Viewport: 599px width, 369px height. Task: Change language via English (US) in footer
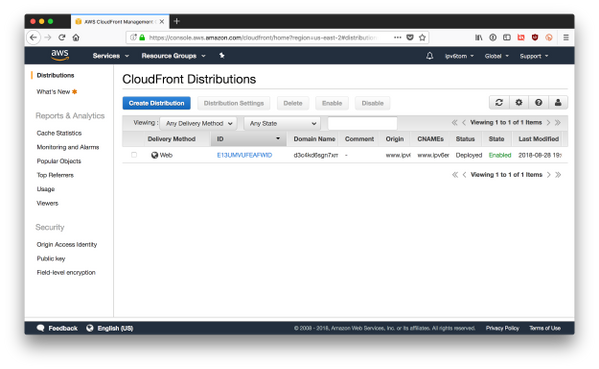pos(110,328)
